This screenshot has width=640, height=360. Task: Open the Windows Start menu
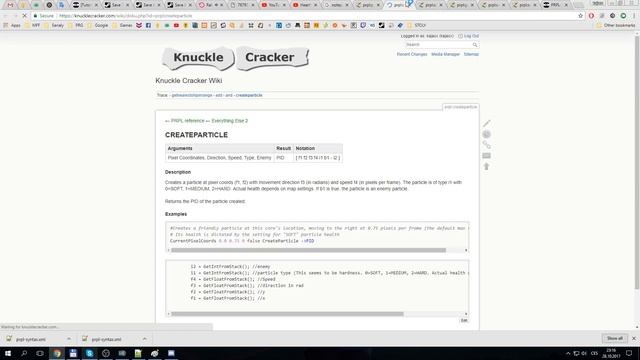(7, 353)
